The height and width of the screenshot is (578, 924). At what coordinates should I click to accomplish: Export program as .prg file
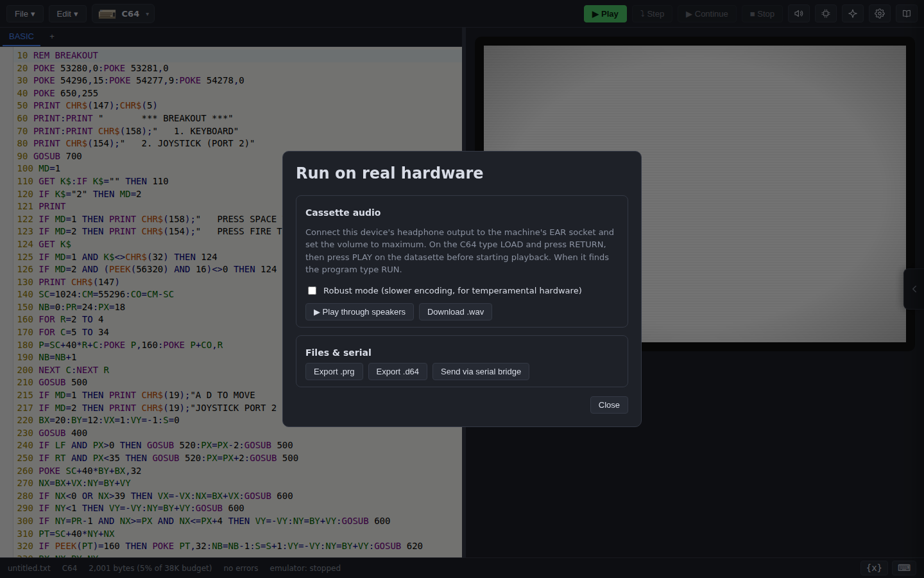[x=334, y=372]
